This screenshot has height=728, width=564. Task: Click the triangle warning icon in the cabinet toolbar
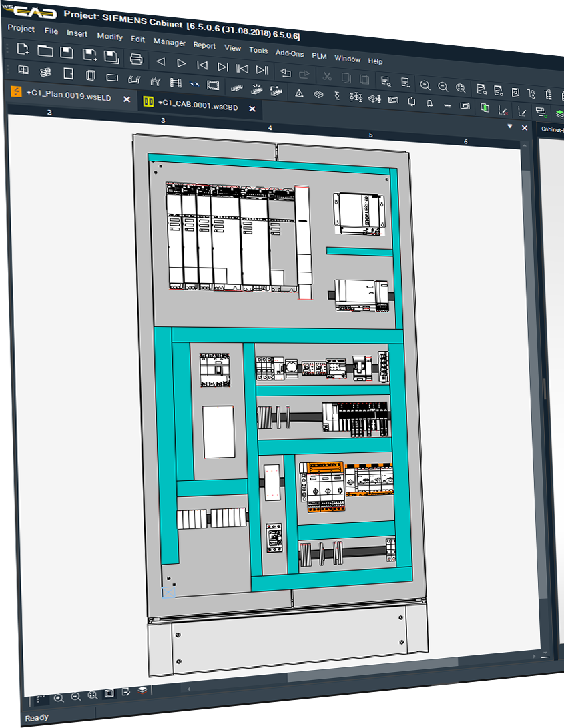coord(300,93)
